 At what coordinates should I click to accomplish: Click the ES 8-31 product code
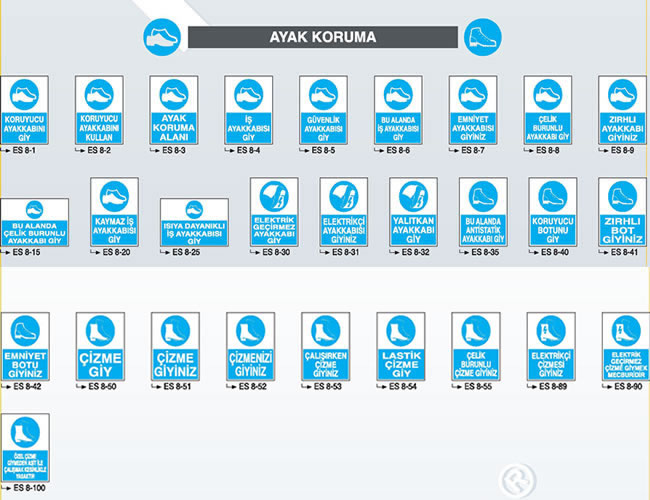(346, 252)
